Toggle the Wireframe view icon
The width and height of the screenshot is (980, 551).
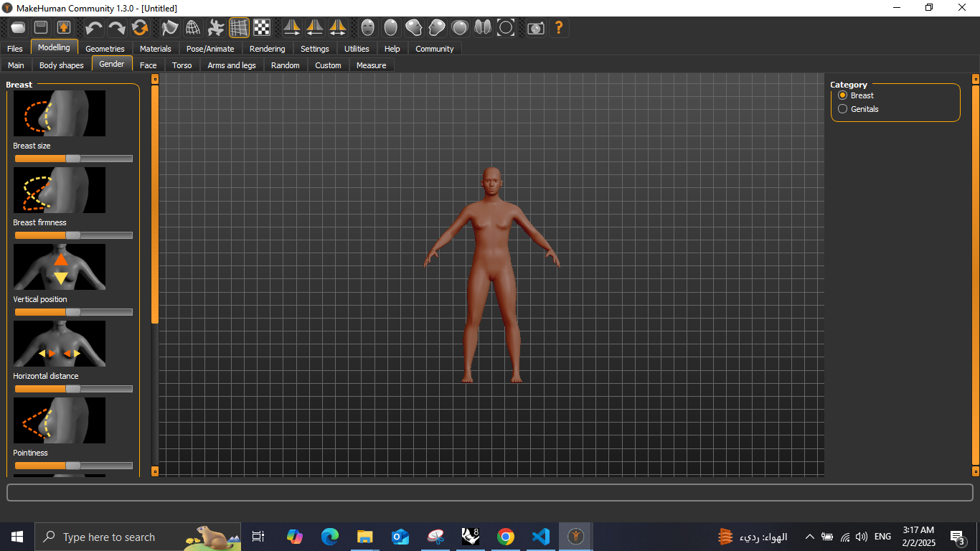point(193,28)
